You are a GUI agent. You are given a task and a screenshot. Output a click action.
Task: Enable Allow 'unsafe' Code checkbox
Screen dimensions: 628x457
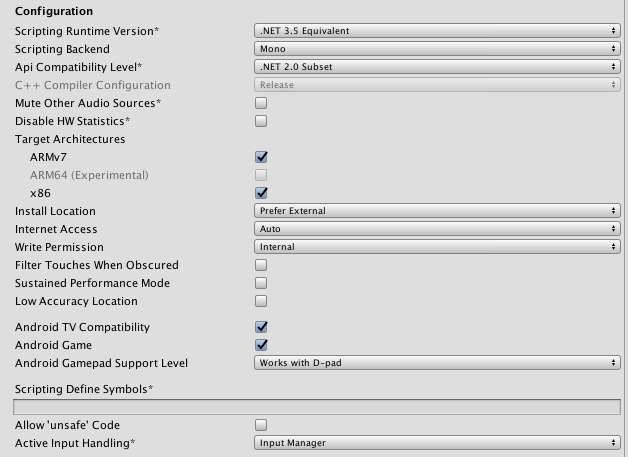click(261, 425)
